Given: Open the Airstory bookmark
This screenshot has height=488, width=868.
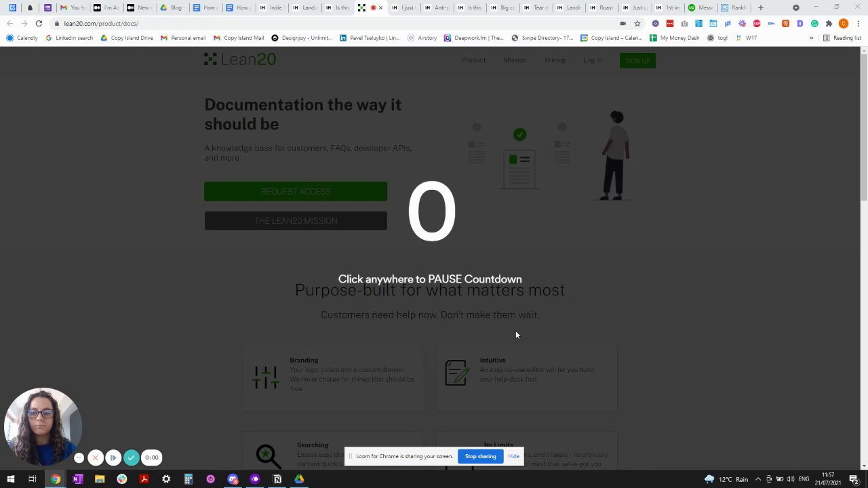Looking at the screenshot, I should click(x=422, y=38).
